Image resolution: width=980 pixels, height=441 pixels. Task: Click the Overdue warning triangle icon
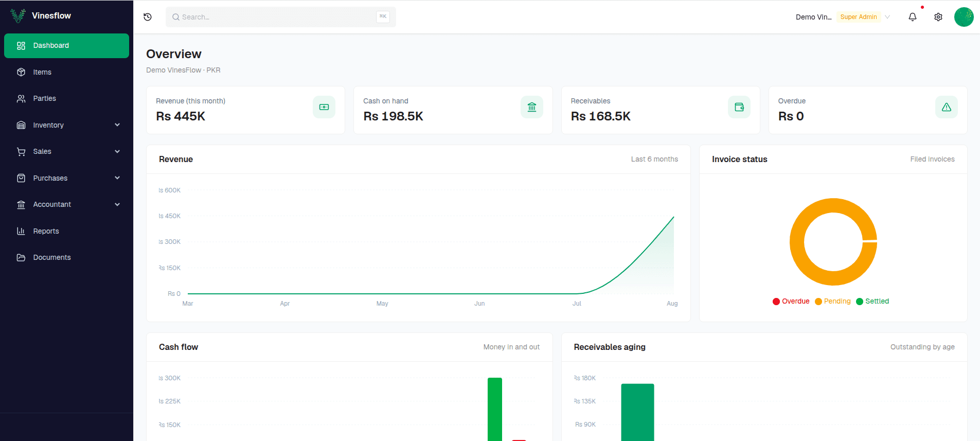(x=947, y=107)
